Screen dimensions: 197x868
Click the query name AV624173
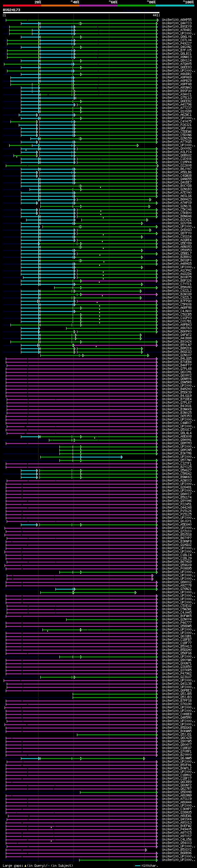point(11,10)
